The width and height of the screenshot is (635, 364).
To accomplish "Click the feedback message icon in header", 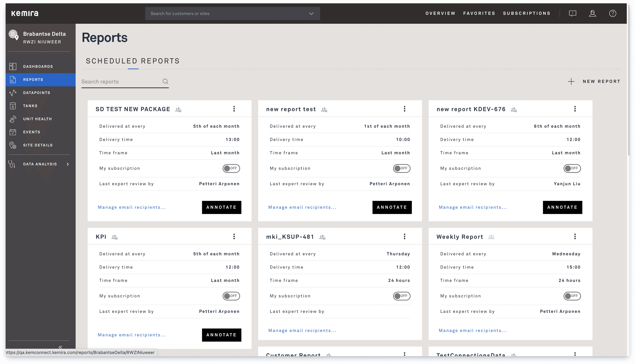I will pos(572,13).
